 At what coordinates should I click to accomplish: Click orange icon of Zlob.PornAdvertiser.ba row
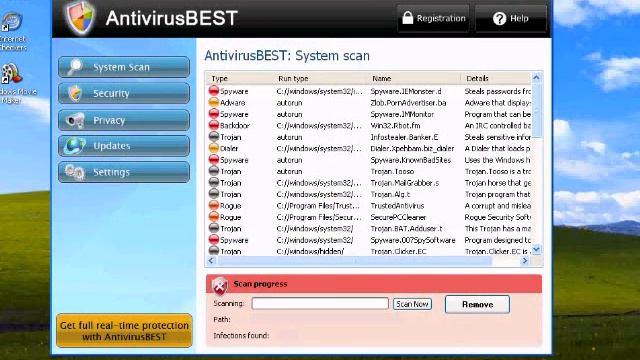point(213,102)
